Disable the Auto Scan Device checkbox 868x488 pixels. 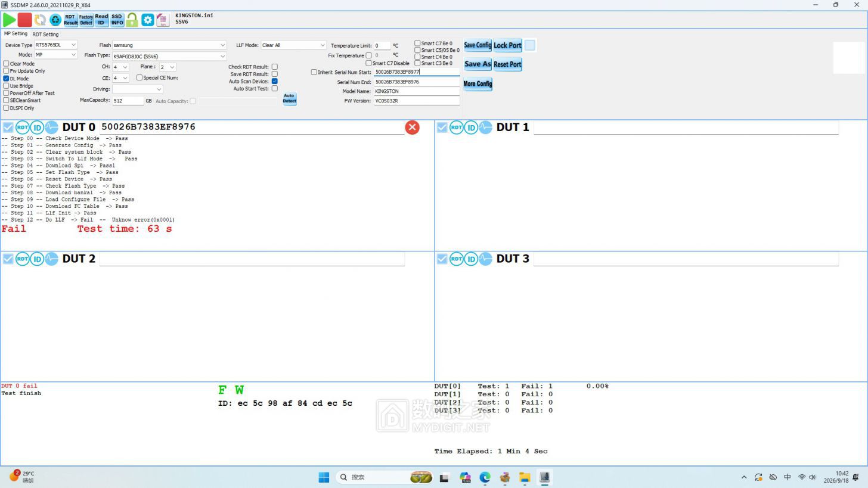pos(275,81)
